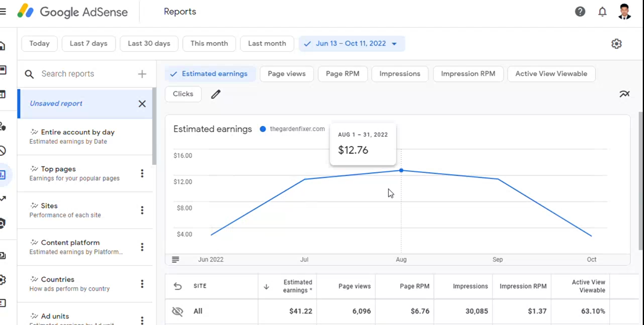Viewport: 644px width, 325px height.
Task: Click the $41.22 earnings total cell
Action: coord(301,311)
